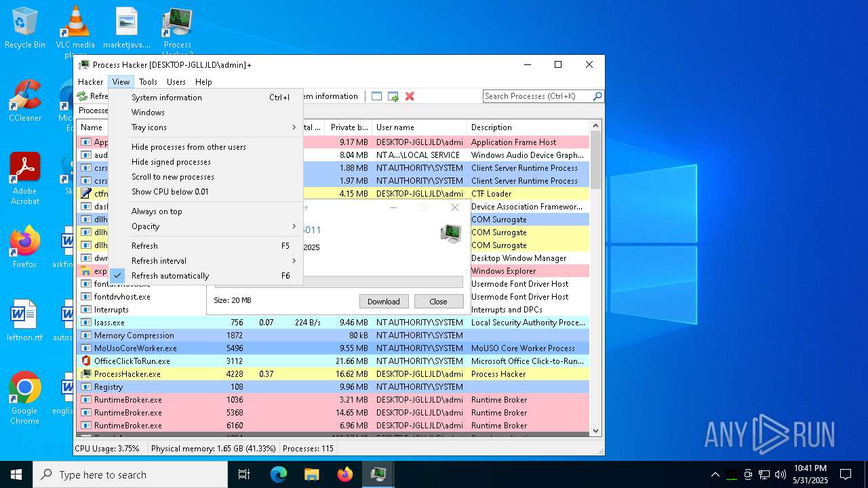Open notification center icon
This screenshot has width=868, height=488.
pos(846,474)
